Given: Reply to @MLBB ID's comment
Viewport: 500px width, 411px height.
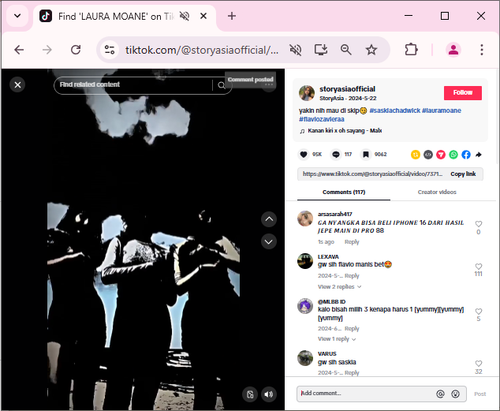Looking at the screenshot, I should 352,329.
